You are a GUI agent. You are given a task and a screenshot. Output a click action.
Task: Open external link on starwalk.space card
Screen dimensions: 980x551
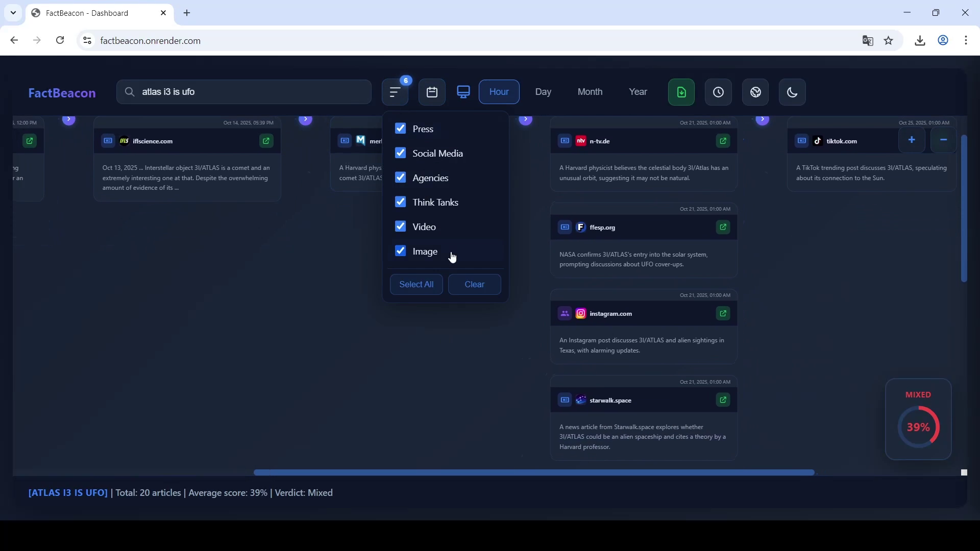(723, 400)
